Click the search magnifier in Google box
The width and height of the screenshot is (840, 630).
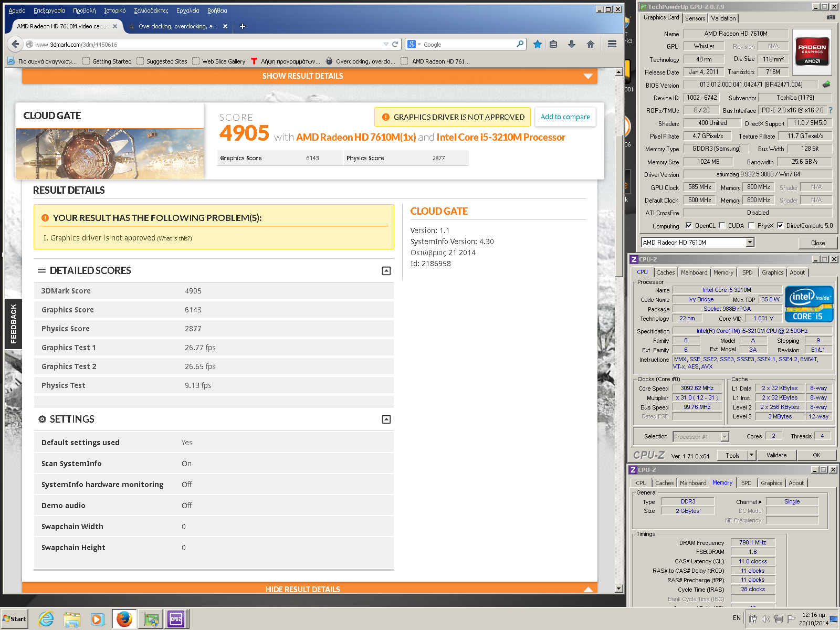pyautogui.click(x=520, y=44)
